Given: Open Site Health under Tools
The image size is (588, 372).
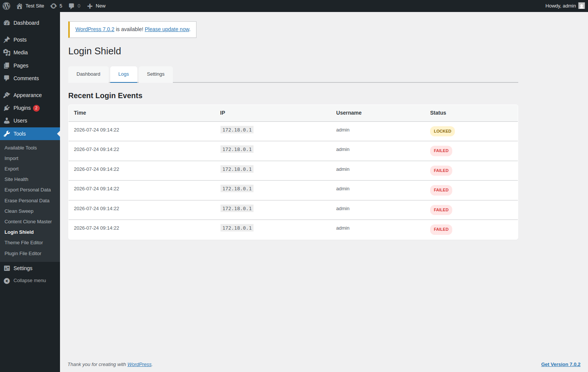Looking at the screenshot, I should point(16,179).
